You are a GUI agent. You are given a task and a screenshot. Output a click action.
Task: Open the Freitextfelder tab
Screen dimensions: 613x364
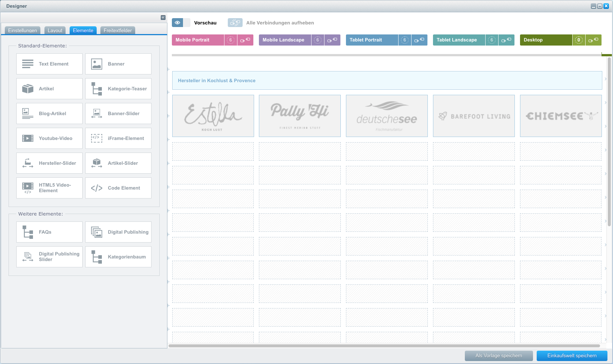pyautogui.click(x=118, y=30)
